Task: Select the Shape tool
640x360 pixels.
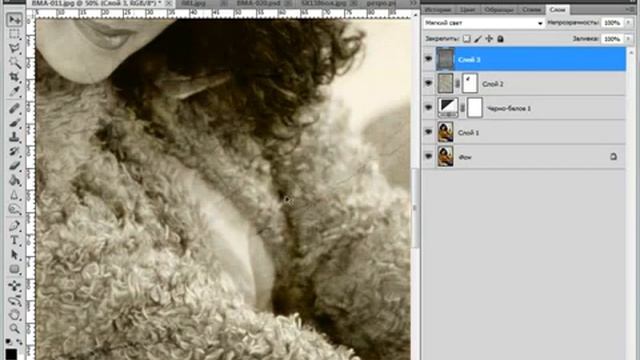Action: pos(15,269)
